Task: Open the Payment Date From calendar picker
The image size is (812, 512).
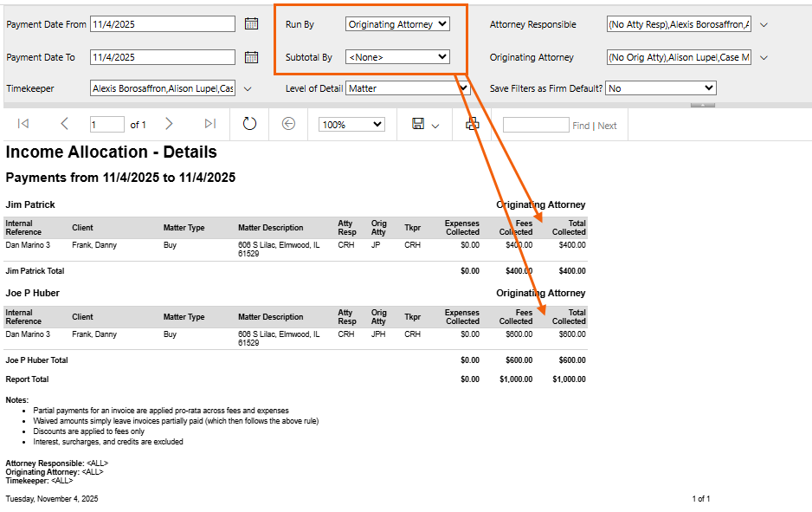Action: [251, 24]
